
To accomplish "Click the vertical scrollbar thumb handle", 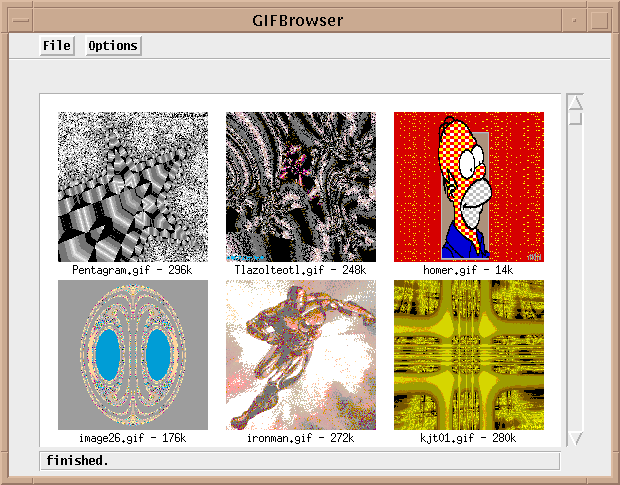I will pyautogui.click(x=575, y=118).
